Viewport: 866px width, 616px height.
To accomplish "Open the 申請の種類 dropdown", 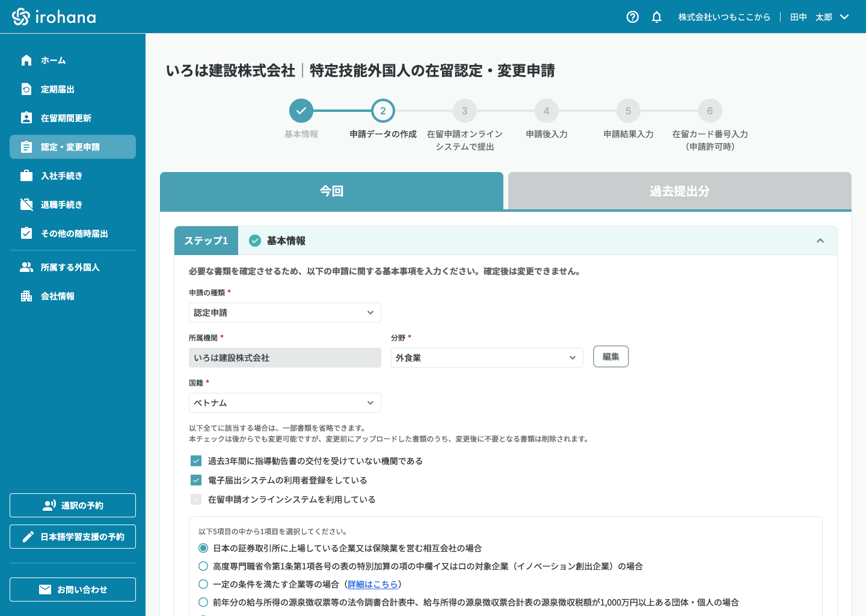I will click(x=284, y=313).
